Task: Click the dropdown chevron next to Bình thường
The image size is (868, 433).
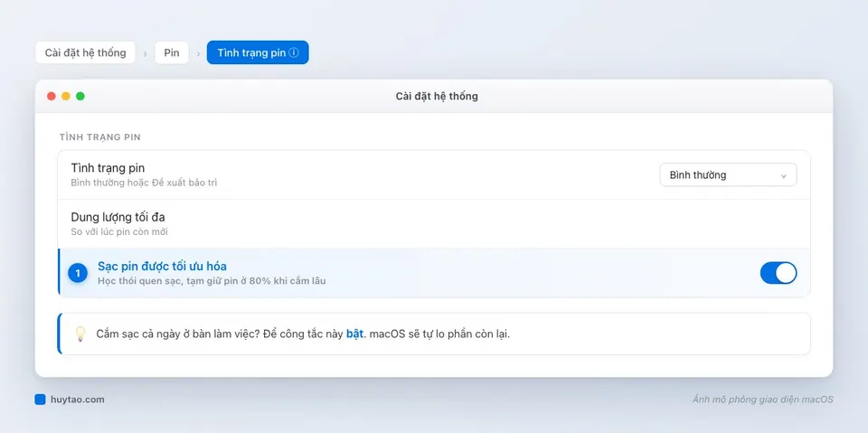Action: coord(783,175)
